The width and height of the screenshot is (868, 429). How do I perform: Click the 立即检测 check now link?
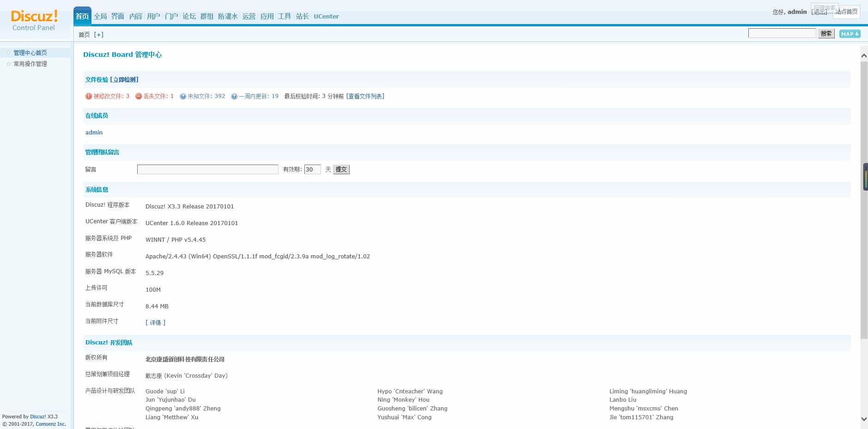pos(124,80)
